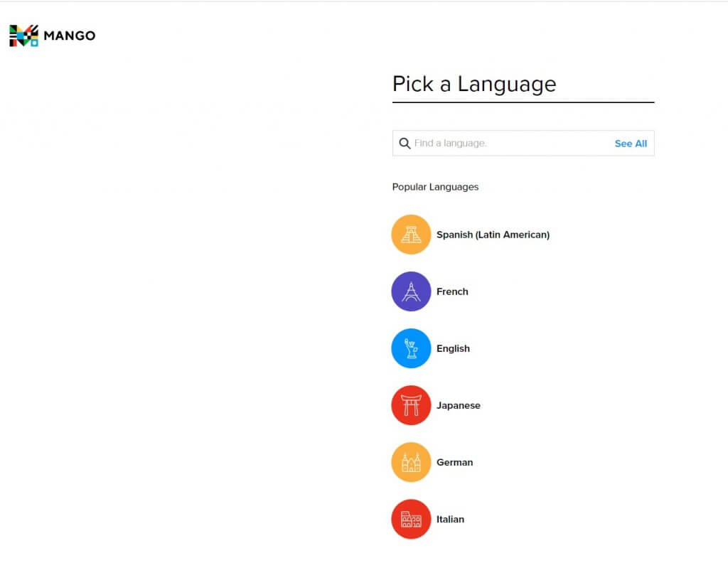The image size is (728, 563).
Task: Click the Find a language input field
Action: (498, 143)
